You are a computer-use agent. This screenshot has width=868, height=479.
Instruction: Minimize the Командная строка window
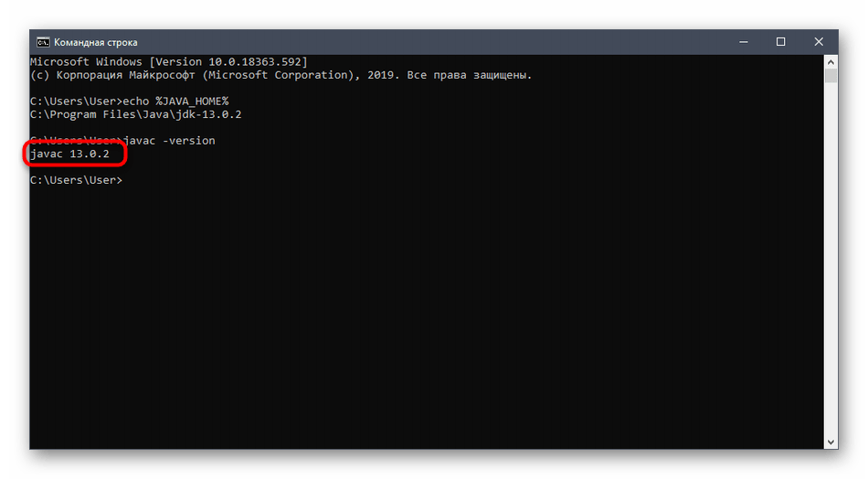point(739,42)
